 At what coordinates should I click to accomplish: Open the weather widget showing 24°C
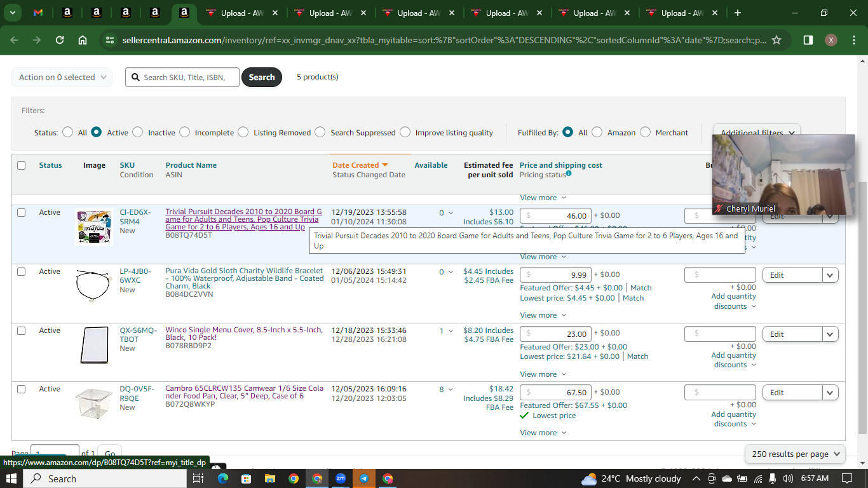pos(631,478)
